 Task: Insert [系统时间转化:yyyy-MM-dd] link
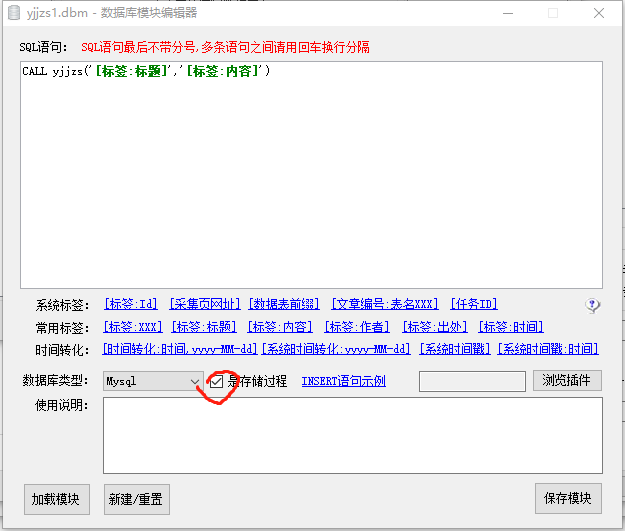336,349
